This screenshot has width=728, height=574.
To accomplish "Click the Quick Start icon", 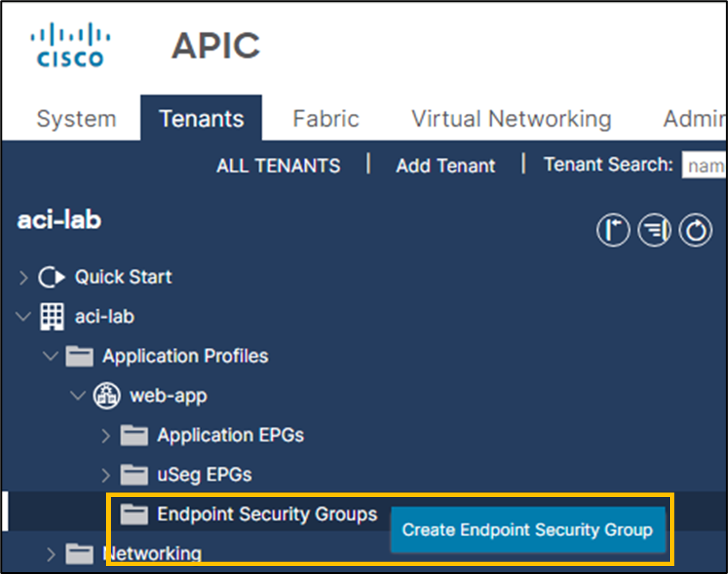I will pos(51,277).
